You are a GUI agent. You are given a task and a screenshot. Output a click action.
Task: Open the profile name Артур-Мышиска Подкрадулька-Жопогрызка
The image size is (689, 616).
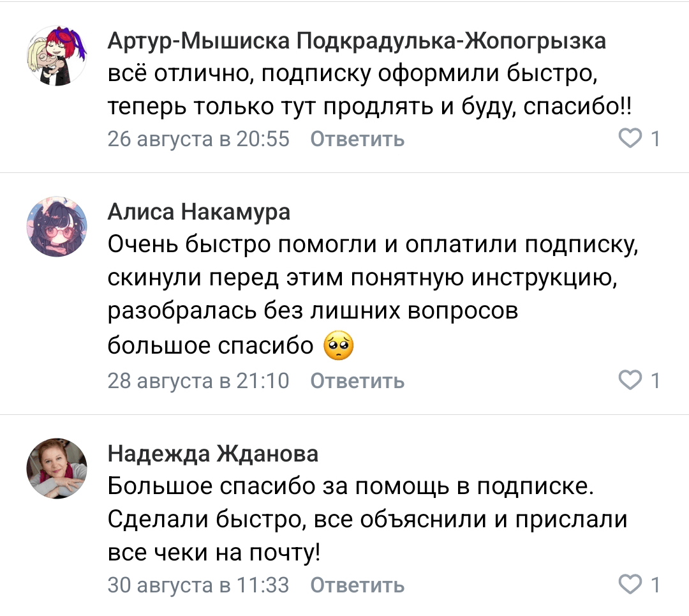[356, 41]
